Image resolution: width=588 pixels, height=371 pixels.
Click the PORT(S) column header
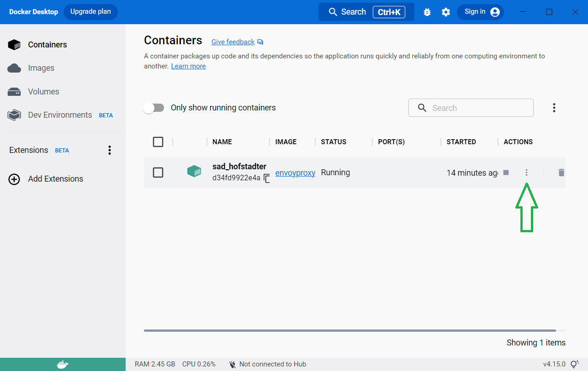(391, 142)
